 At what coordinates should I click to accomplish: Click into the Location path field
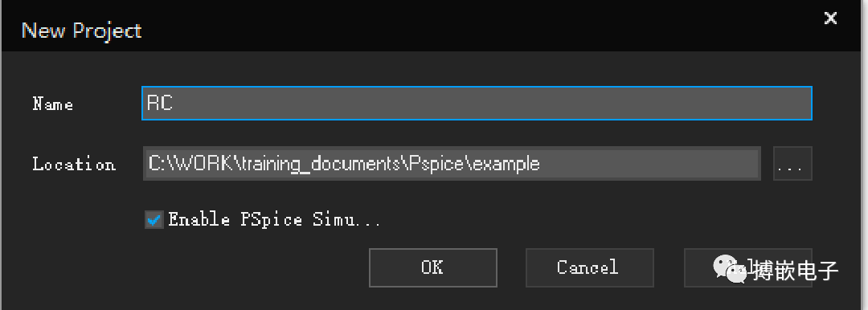(x=452, y=163)
